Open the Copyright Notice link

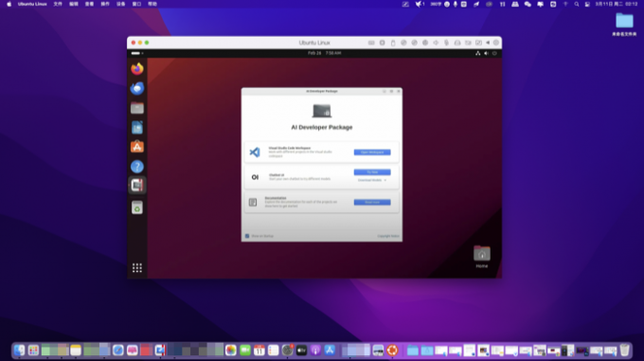pyautogui.click(x=388, y=236)
